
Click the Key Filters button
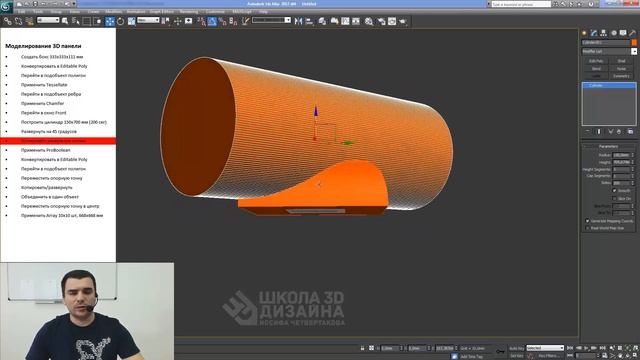(x=548, y=356)
